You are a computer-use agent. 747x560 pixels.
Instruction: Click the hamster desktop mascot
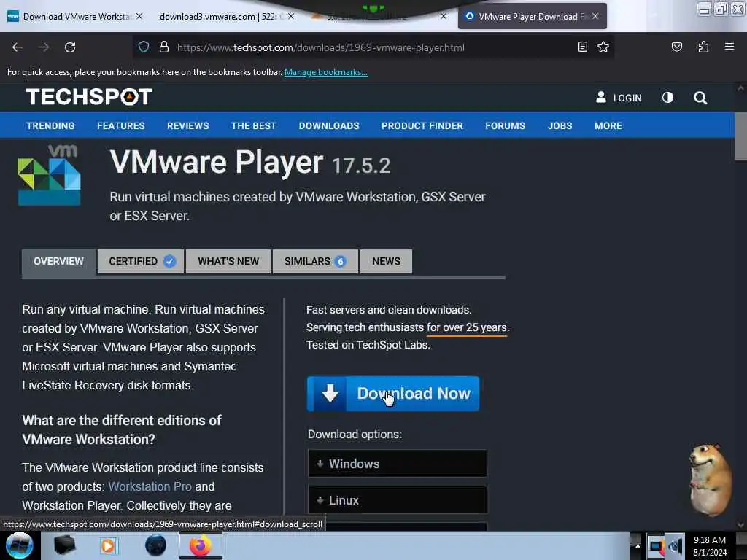click(x=710, y=480)
